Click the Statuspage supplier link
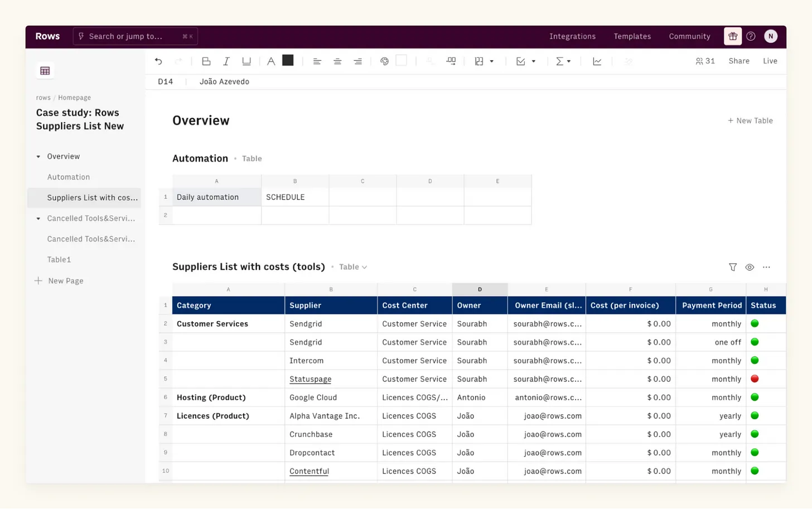Screen dimensions: 812x509 pyautogui.click(x=310, y=379)
